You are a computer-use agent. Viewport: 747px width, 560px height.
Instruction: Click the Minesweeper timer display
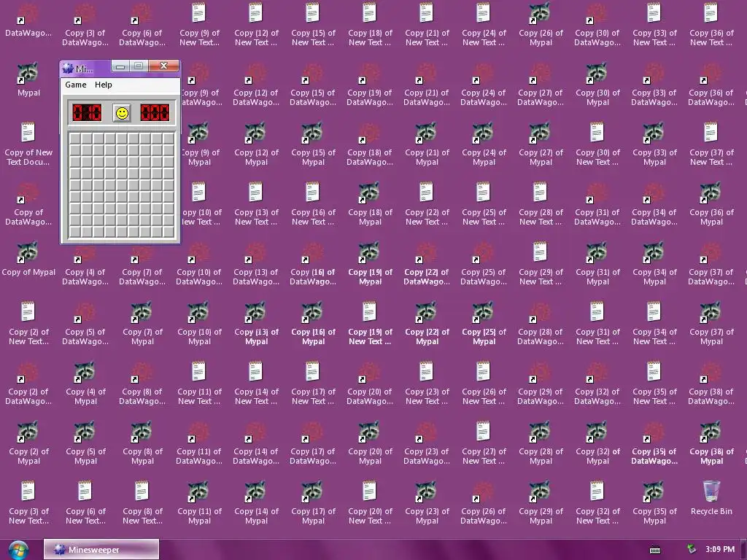click(155, 113)
